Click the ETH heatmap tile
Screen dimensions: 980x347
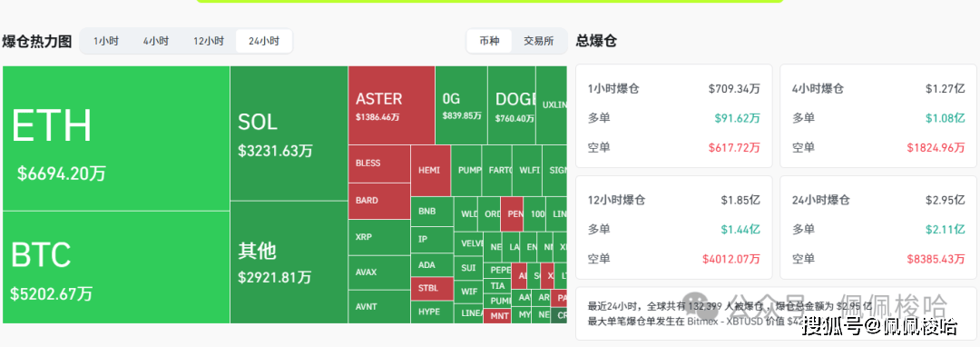116,138
